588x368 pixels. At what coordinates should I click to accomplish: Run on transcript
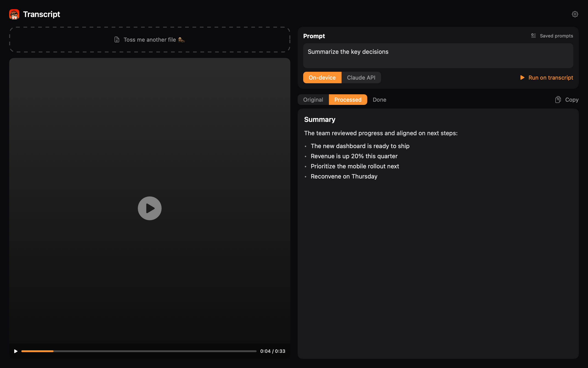[x=546, y=78]
